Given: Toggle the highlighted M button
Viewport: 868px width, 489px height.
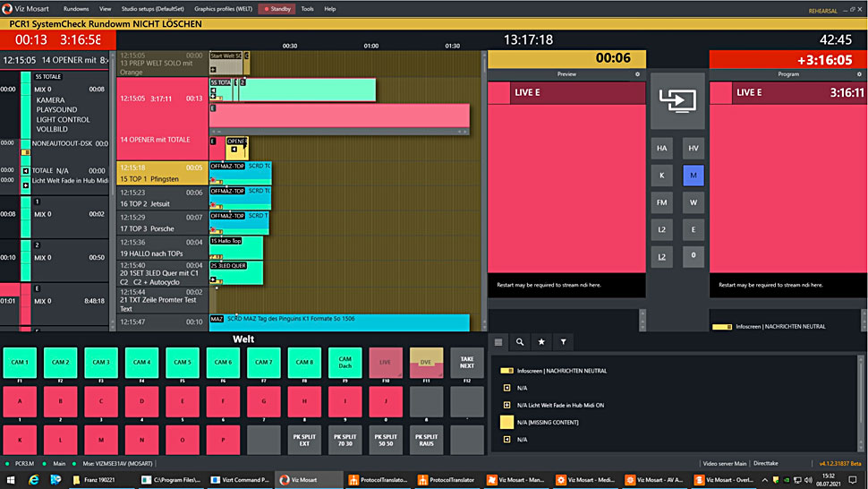Looking at the screenshot, I should pyautogui.click(x=694, y=176).
